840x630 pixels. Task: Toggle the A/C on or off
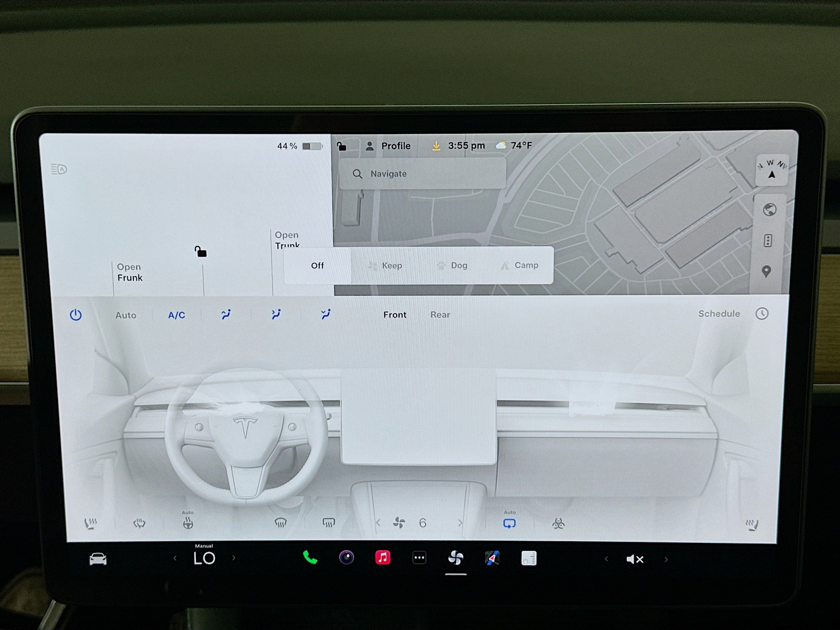[x=176, y=315]
